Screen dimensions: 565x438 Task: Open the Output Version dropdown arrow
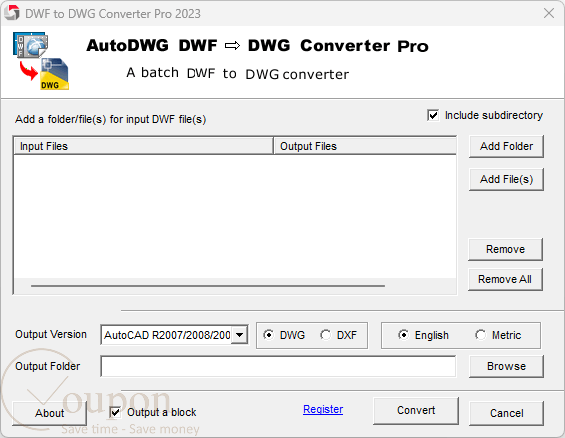click(x=239, y=335)
